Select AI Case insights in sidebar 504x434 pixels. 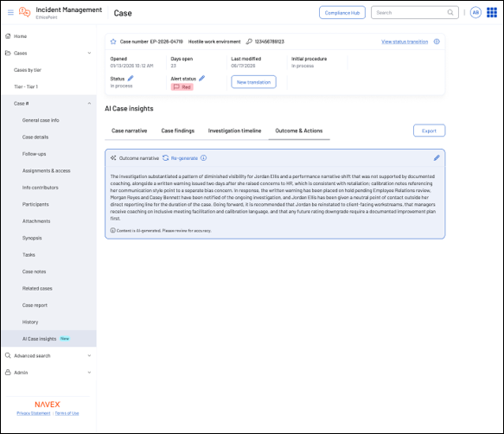click(x=48, y=339)
